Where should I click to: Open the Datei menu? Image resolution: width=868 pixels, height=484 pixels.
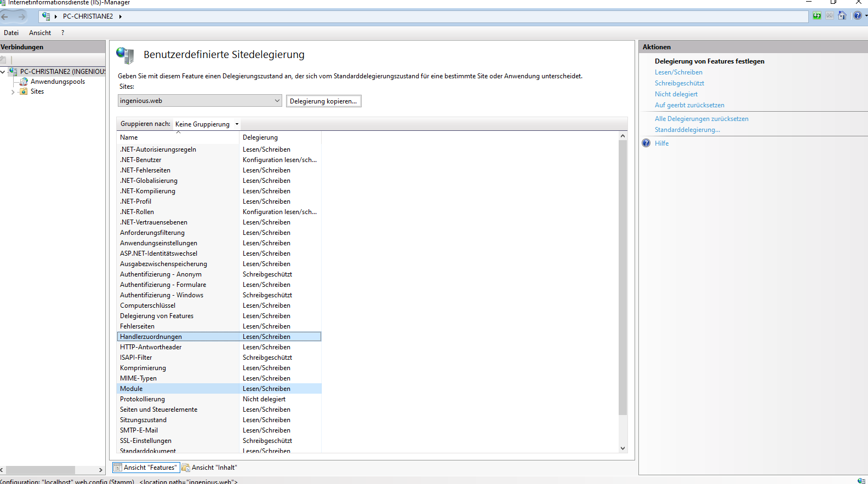[11, 33]
